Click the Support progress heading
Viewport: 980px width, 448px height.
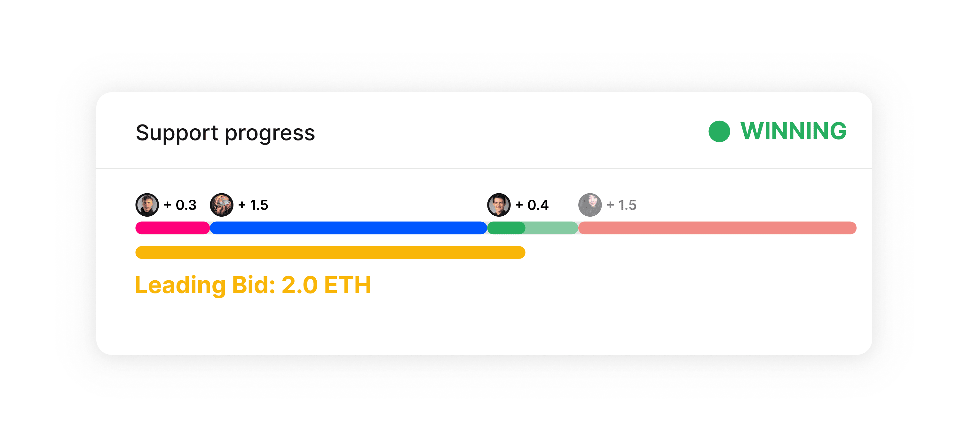point(225,133)
